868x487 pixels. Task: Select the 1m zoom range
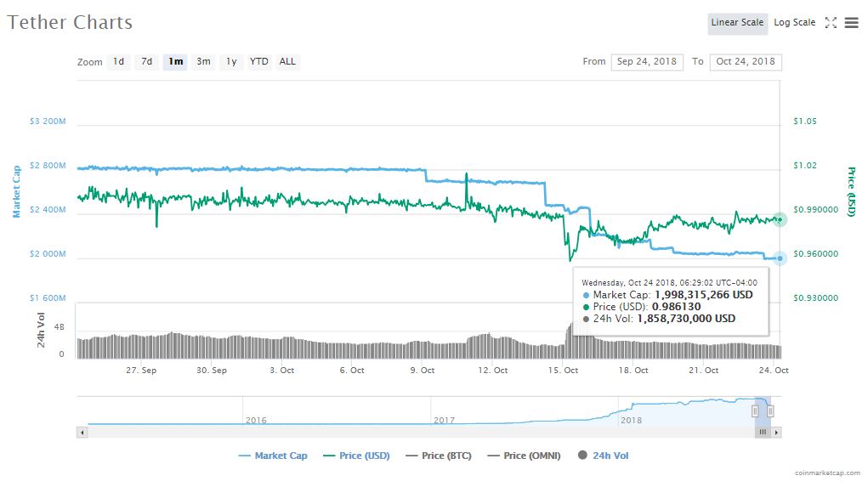(x=175, y=61)
